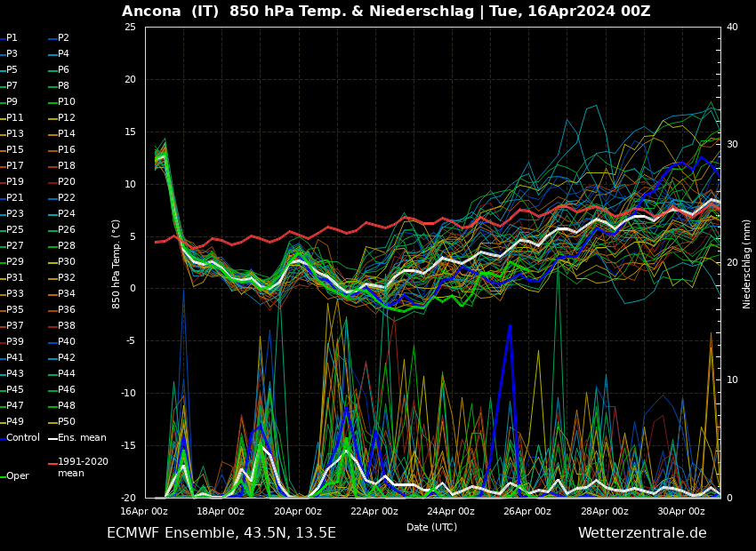Click legend entry P1

tap(9, 37)
